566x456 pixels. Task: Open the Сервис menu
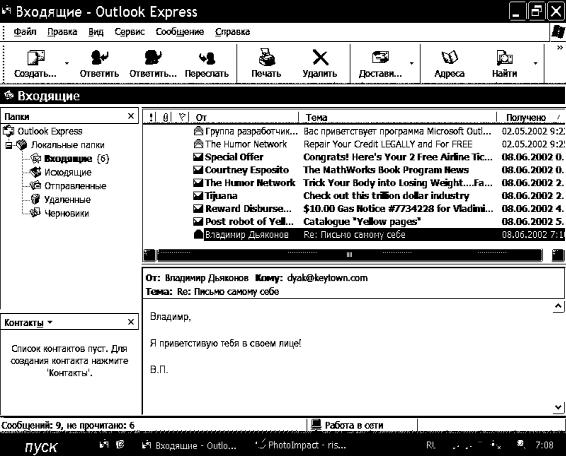[x=130, y=32]
